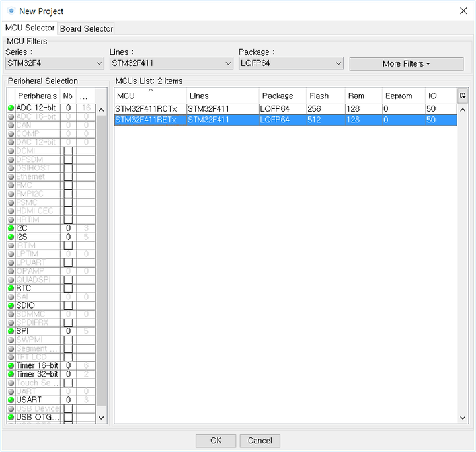Image resolution: width=476 pixels, height=452 pixels.
Task: Tick the SDIO checkbox
Action: point(68,305)
